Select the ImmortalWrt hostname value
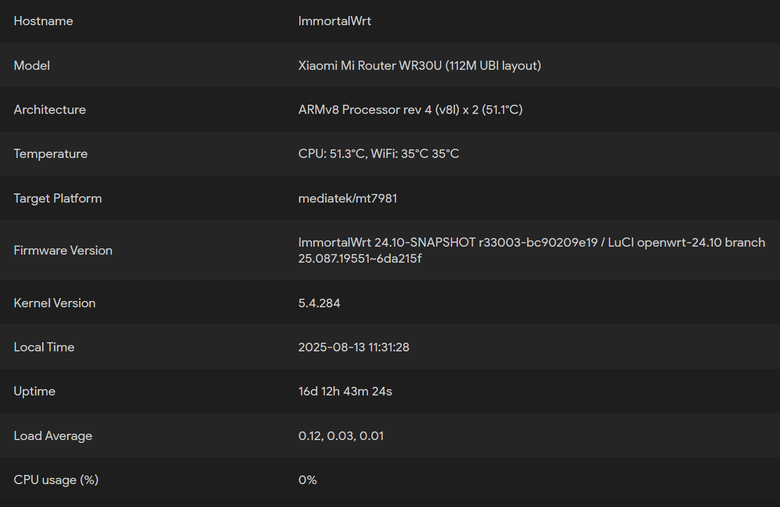 coord(334,21)
